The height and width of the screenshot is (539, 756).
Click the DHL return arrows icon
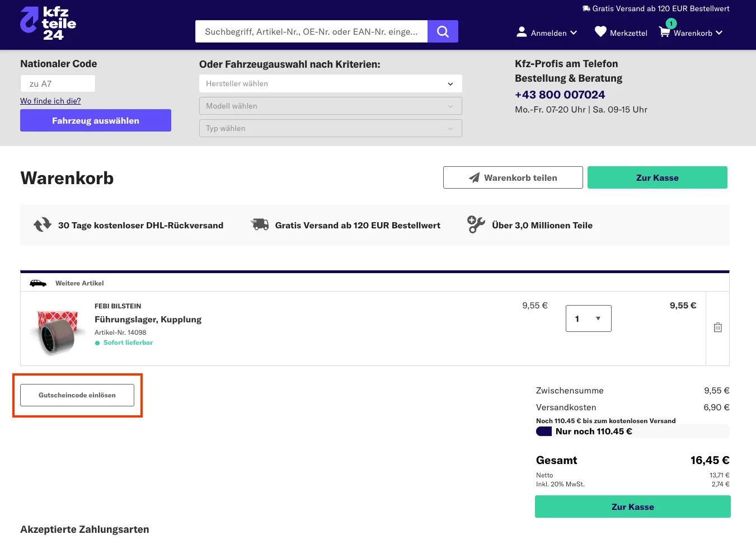[43, 225]
